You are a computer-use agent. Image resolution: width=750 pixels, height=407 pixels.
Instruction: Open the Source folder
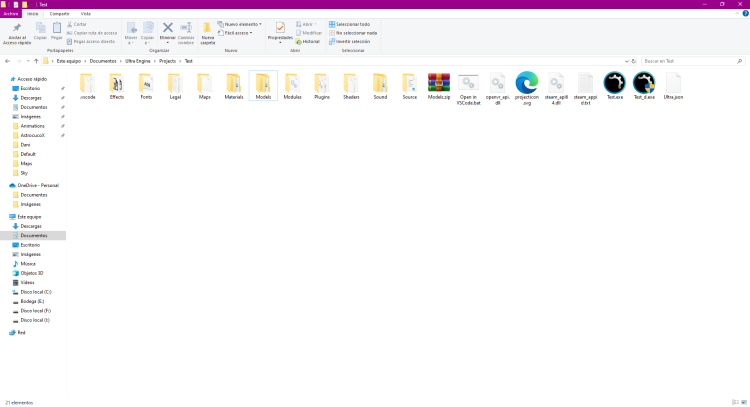click(409, 87)
